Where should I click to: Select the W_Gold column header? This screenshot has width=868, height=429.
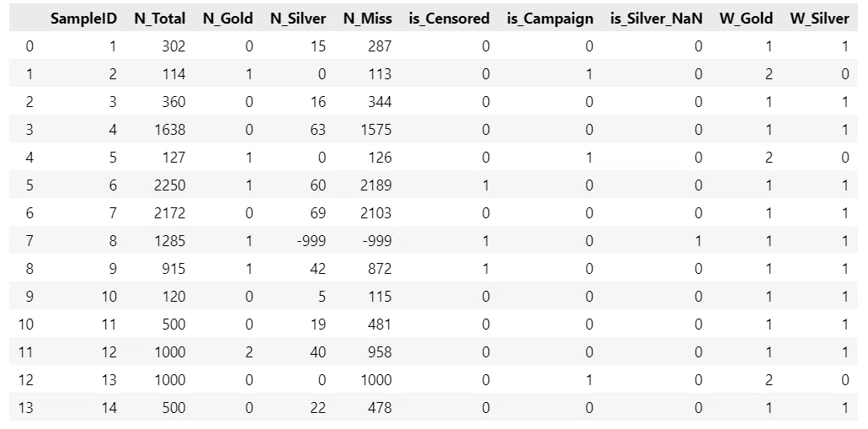746,19
